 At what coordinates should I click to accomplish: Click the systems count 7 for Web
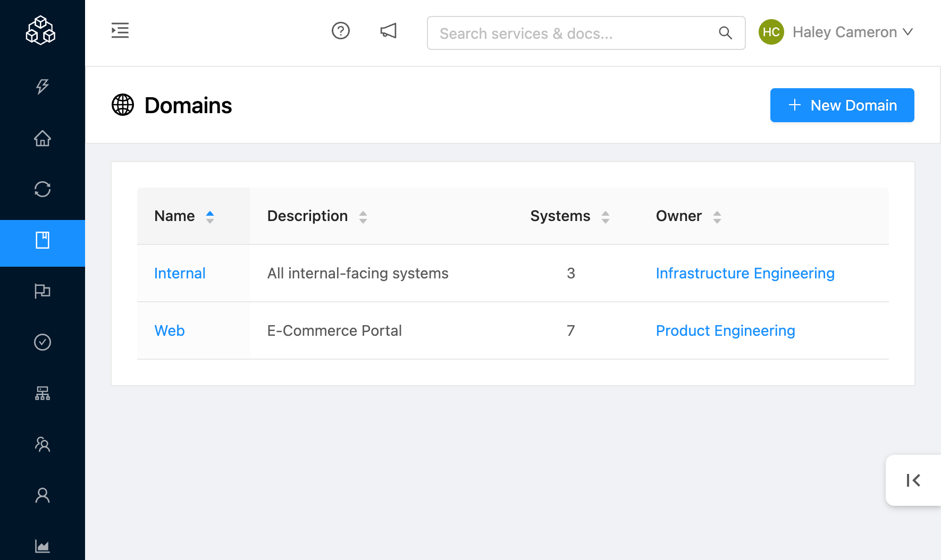(x=571, y=330)
